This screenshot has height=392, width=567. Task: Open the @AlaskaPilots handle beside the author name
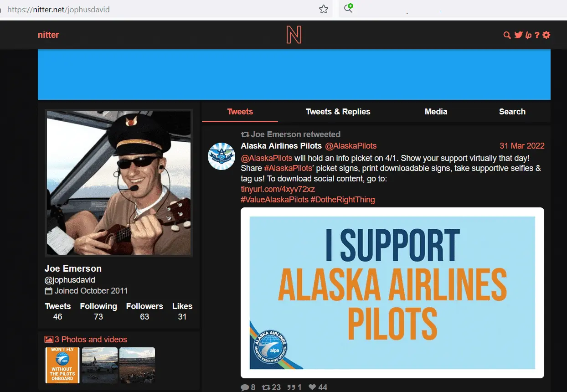point(351,146)
